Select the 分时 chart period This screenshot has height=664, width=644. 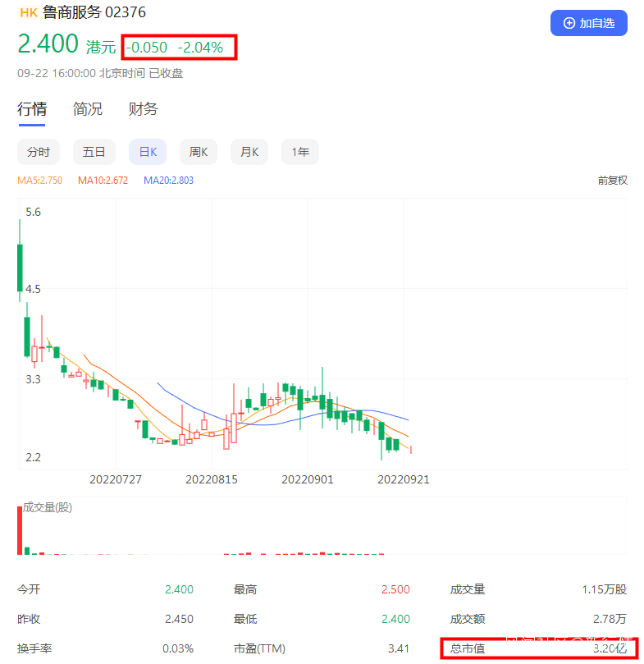click(x=39, y=152)
